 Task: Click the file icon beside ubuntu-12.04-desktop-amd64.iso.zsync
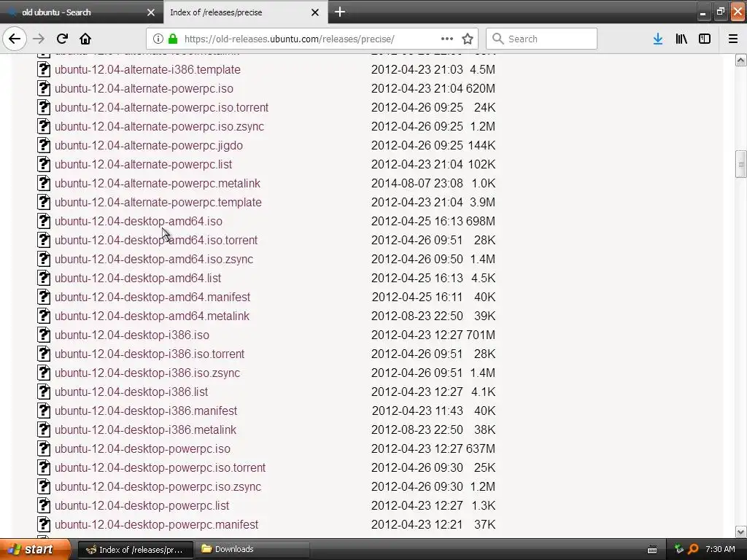44,259
